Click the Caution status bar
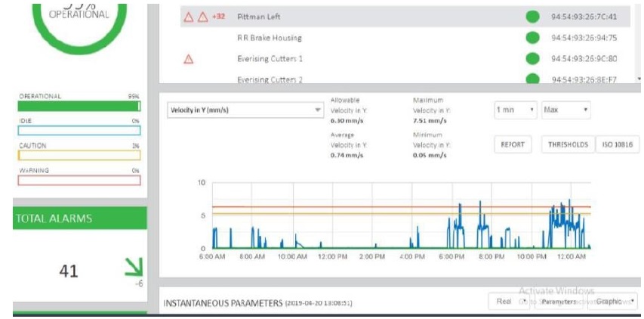Viewport: 644px width, 319px height. 79,155
